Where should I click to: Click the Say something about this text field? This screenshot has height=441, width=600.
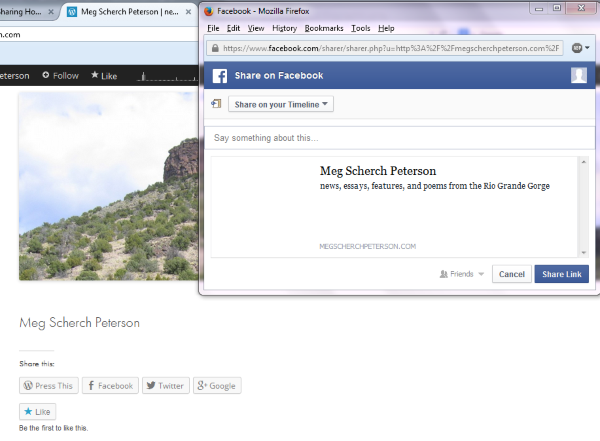[x=396, y=137]
